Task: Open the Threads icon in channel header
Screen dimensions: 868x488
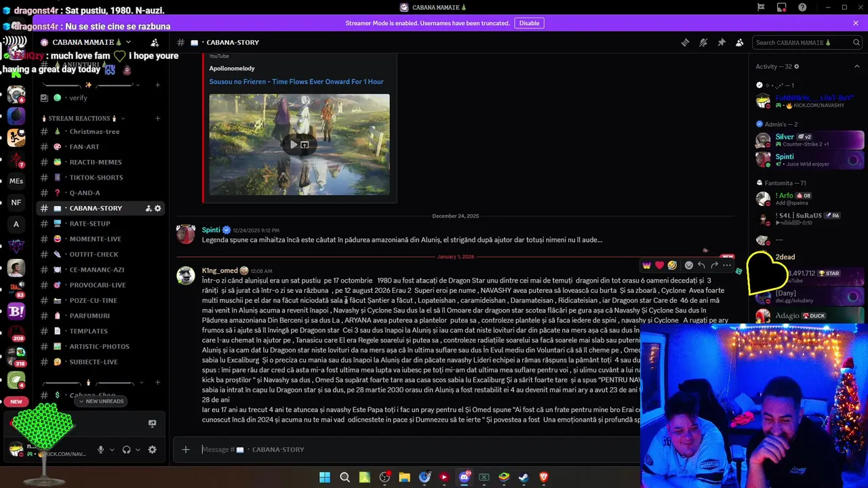Action: 685,42
